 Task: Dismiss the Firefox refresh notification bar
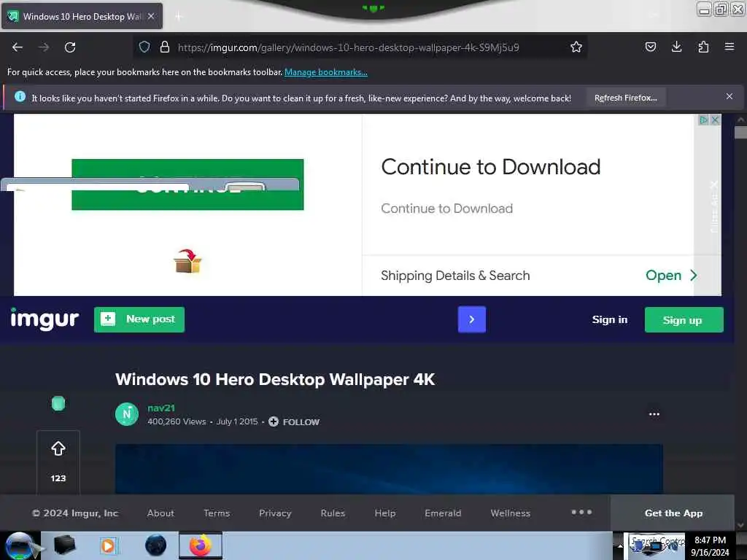[729, 97]
